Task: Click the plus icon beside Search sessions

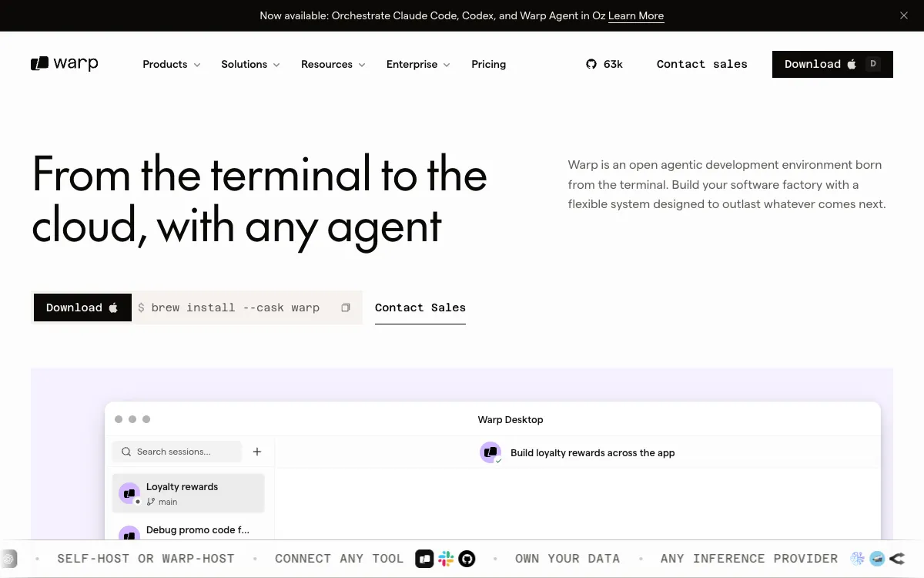Action: click(257, 452)
